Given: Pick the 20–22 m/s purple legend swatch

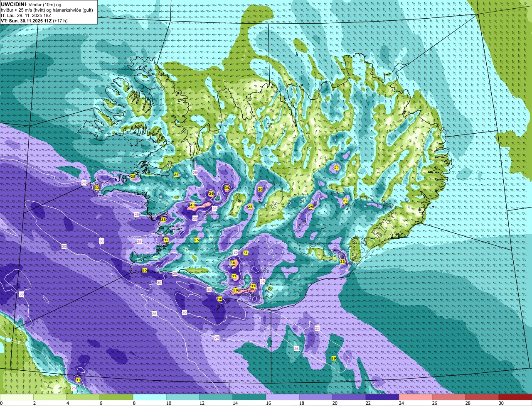Looking at the screenshot, I should (x=349, y=397).
